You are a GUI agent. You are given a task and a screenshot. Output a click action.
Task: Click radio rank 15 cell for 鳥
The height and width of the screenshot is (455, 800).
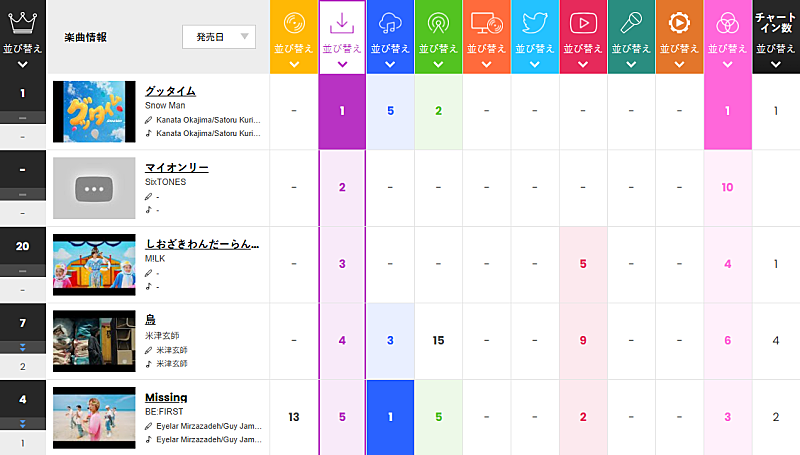[438, 341]
